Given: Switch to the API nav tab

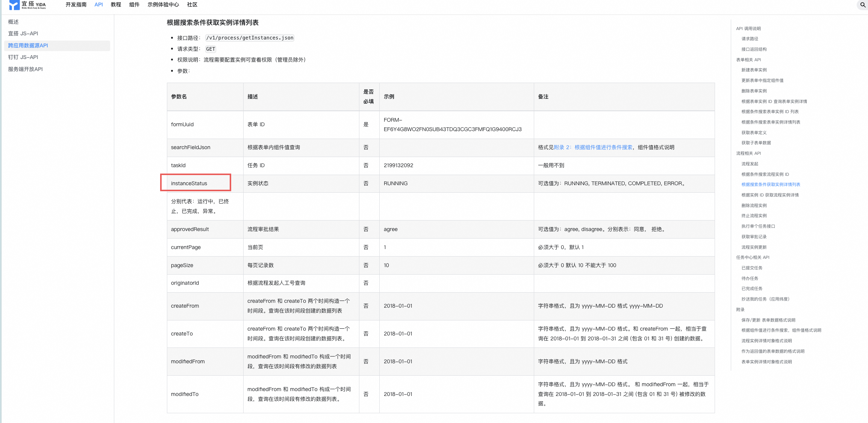Looking at the screenshot, I should pyautogui.click(x=98, y=5).
